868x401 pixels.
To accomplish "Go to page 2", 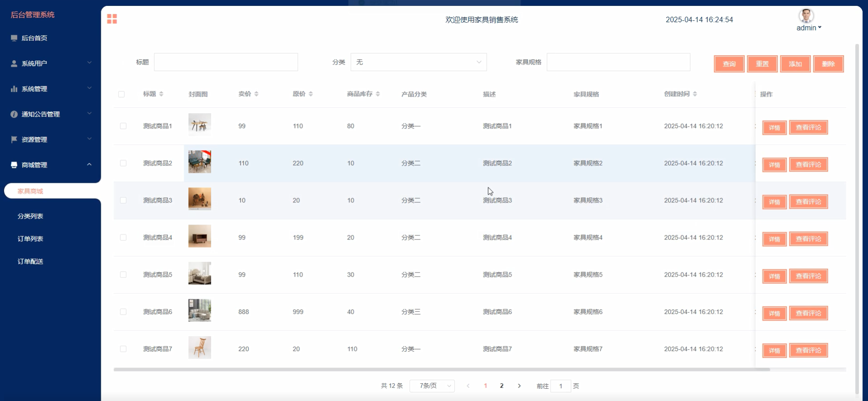I will (501, 386).
